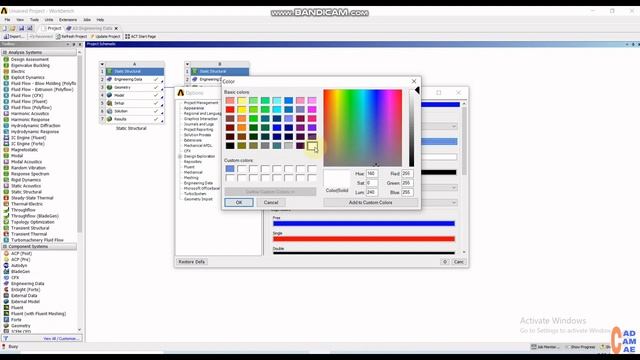The height and width of the screenshot is (360, 640).
Task: Click the Save As toolbar icon
Action: point(29,28)
